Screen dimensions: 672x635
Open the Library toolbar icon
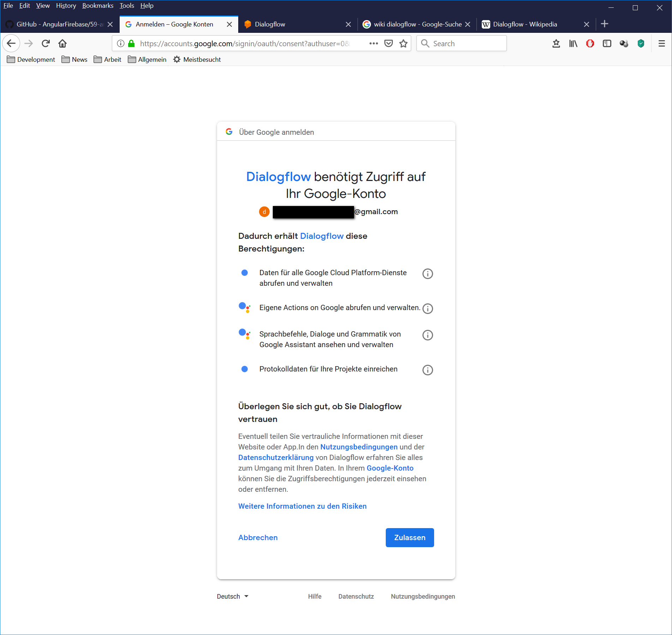[x=573, y=43]
